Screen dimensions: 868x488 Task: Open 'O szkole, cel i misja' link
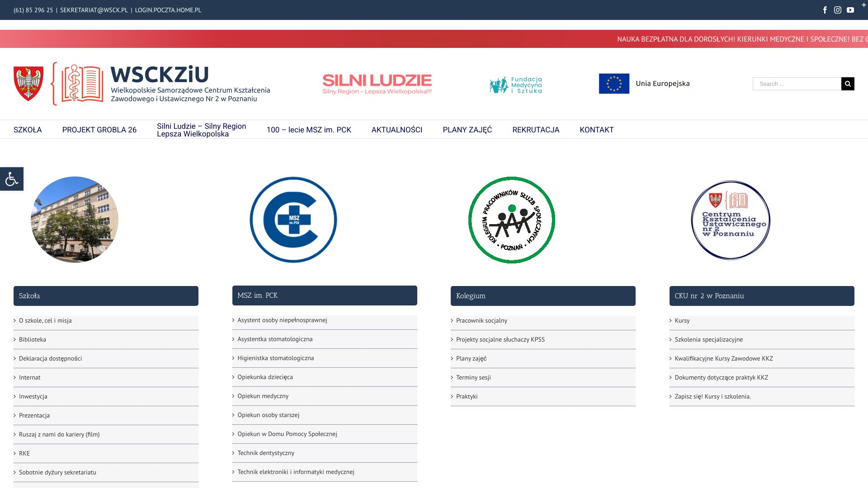pyautogui.click(x=45, y=320)
